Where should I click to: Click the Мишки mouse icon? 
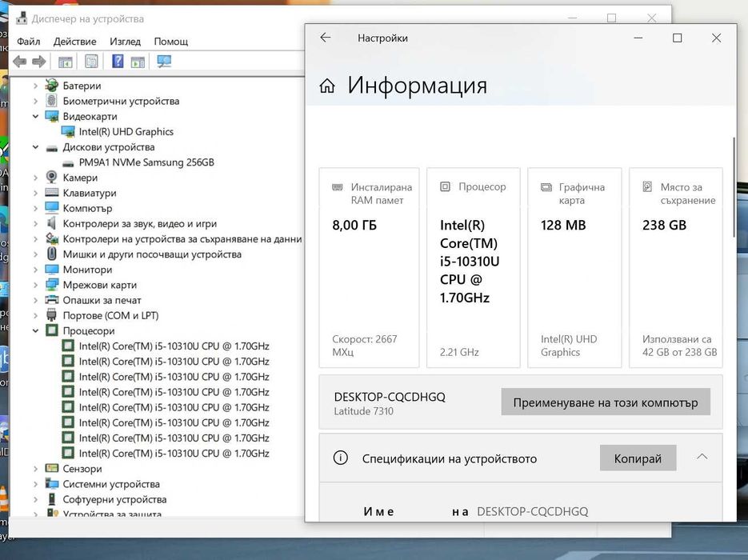51,254
